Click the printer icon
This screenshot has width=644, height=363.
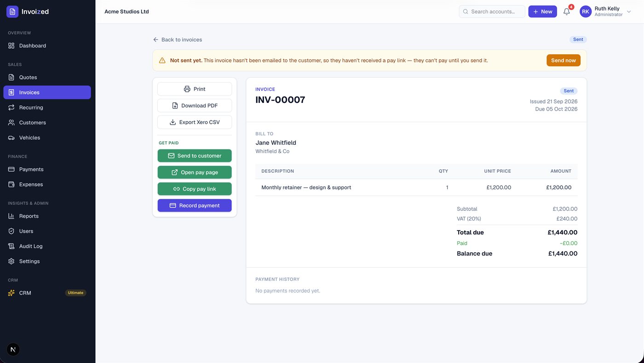(187, 89)
